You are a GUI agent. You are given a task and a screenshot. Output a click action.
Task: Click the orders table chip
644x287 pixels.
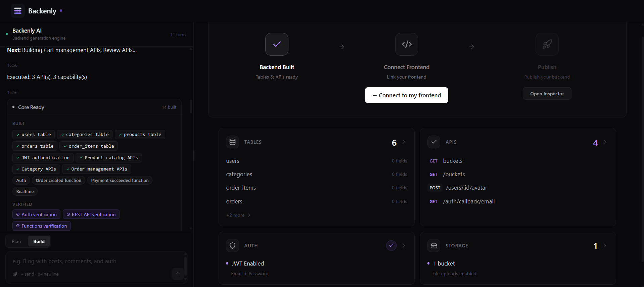[x=35, y=146]
